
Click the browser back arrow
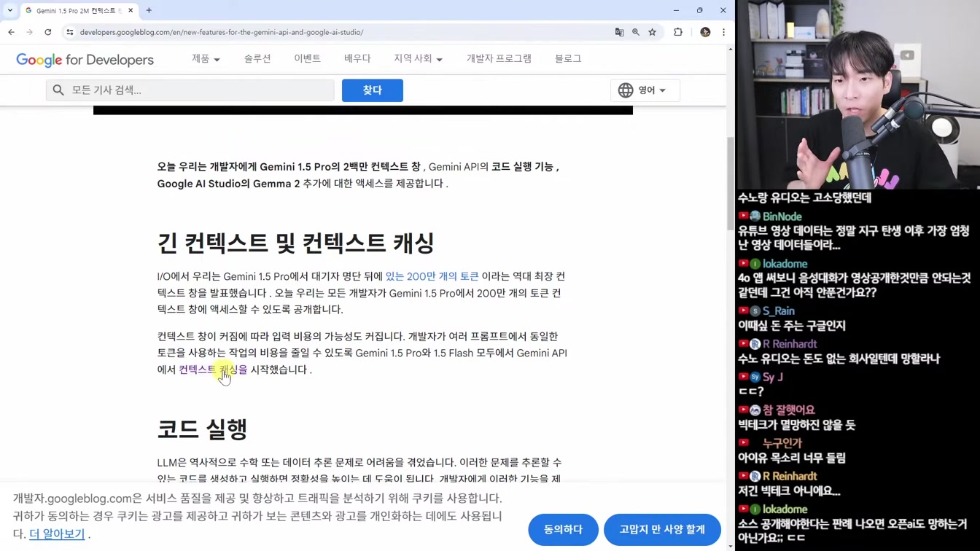click(x=11, y=32)
